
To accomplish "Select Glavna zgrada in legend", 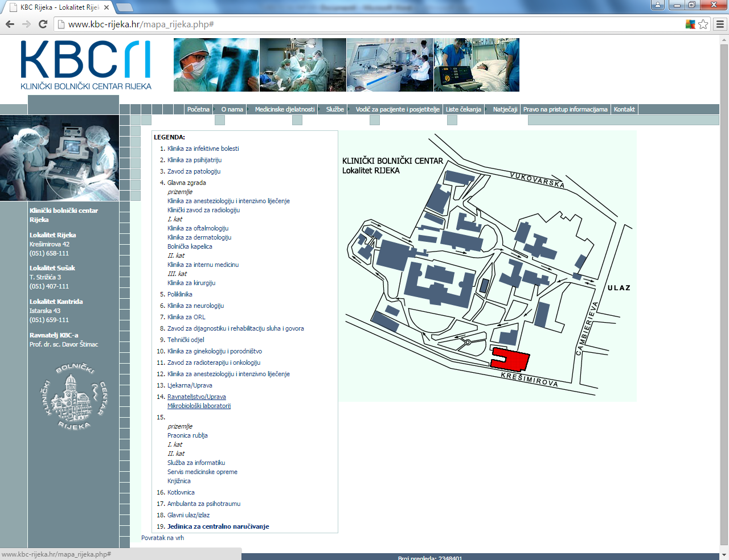I will click(187, 183).
